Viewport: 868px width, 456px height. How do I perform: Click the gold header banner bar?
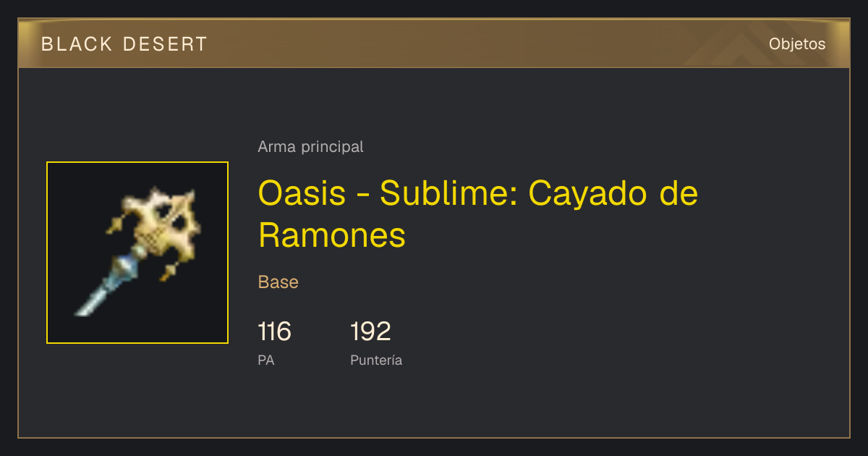click(434, 43)
